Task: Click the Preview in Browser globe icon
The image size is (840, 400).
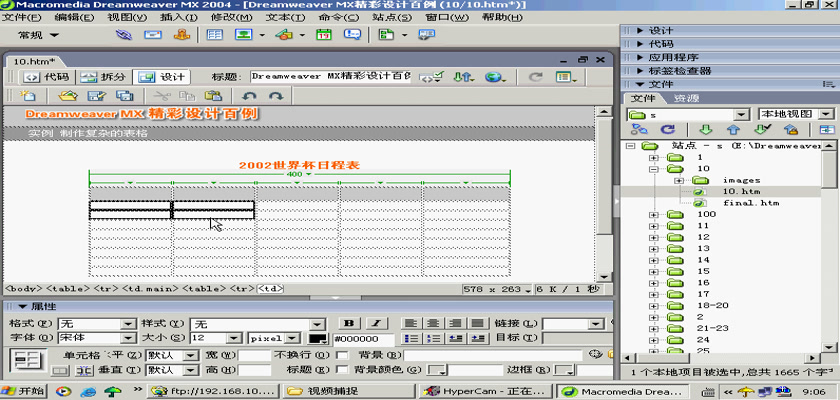Action: click(x=496, y=77)
